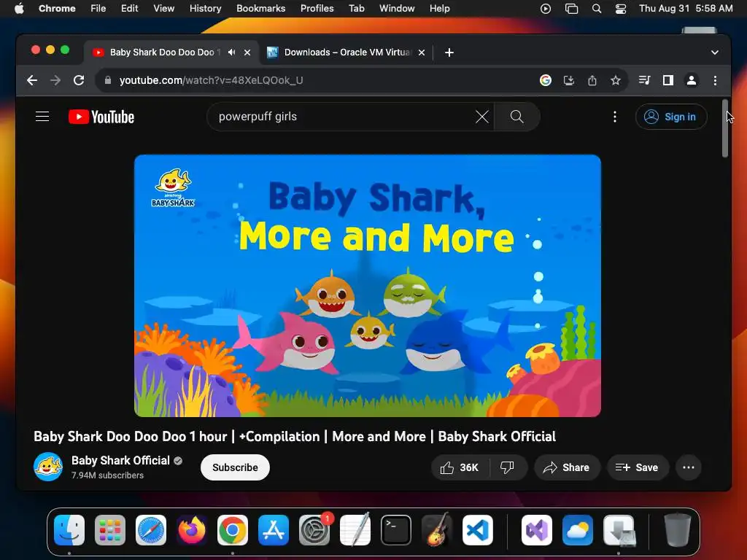Image resolution: width=747 pixels, height=560 pixels.
Task: Click the Baby Shark video player
Action: click(368, 286)
